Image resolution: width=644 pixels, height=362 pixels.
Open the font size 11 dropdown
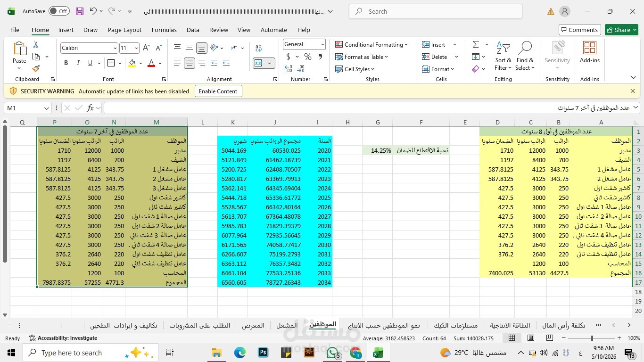point(136,48)
